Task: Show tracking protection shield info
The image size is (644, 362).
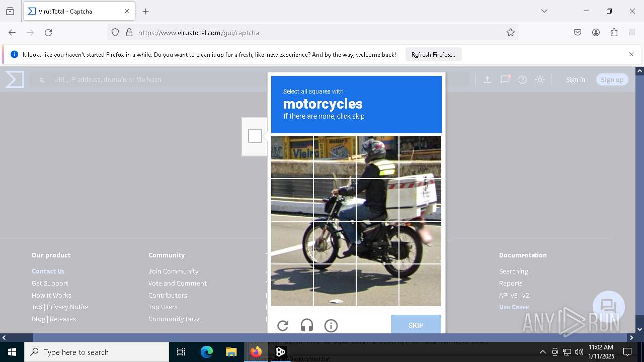Action: (x=115, y=33)
